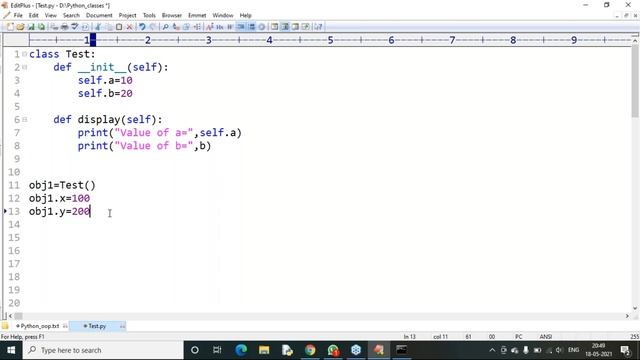This screenshot has width=640, height=360.
Task: Click the toolbar help pointer icon
Action: point(318,27)
